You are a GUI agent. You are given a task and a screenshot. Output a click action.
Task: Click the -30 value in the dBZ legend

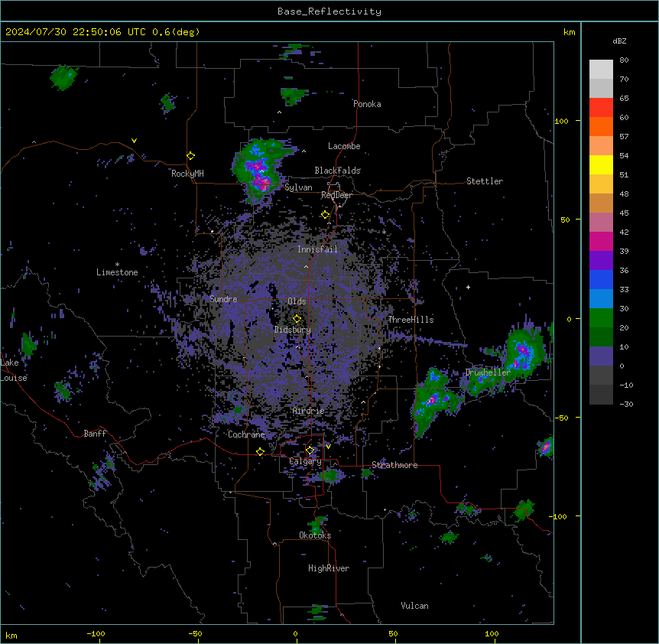click(626, 405)
